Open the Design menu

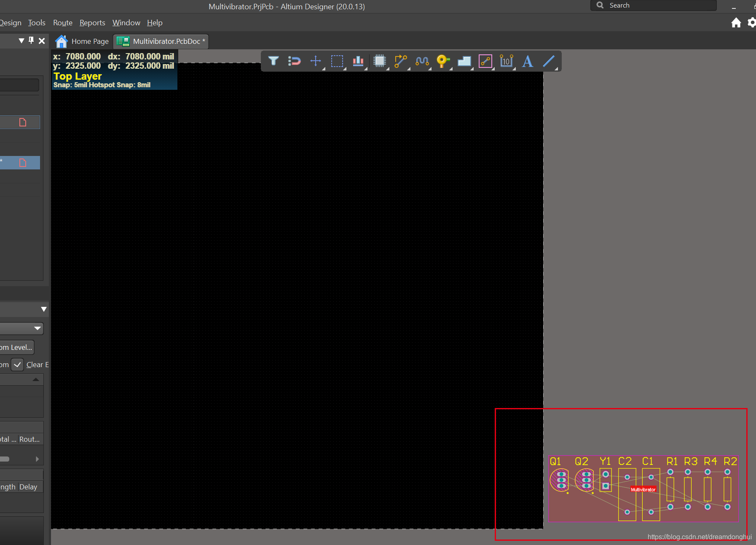(x=10, y=23)
